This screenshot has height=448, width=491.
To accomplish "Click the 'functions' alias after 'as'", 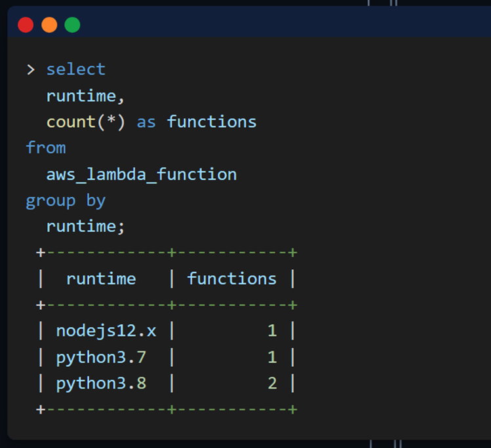I will coord(211,122).
